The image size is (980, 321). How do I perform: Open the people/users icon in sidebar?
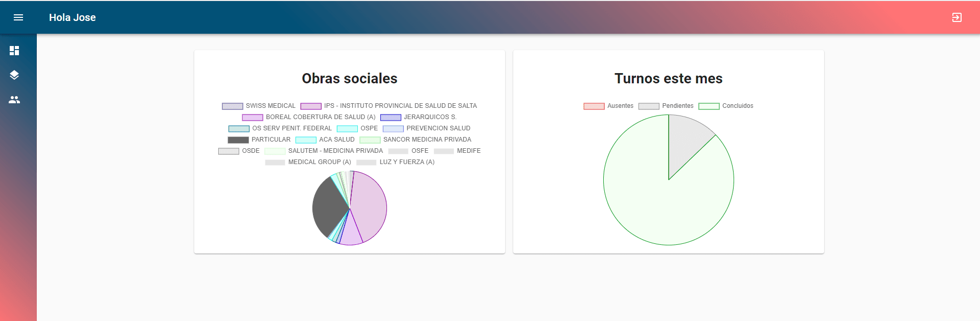coord(14,100)
